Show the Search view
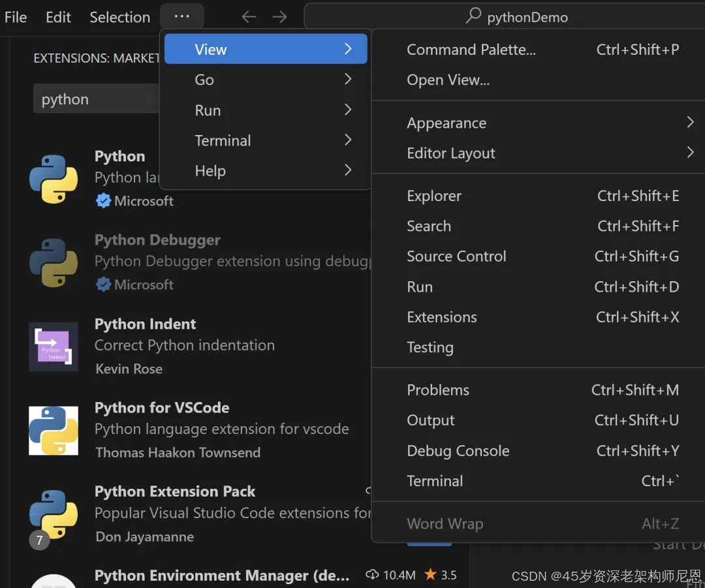 (x=540, y=226)
